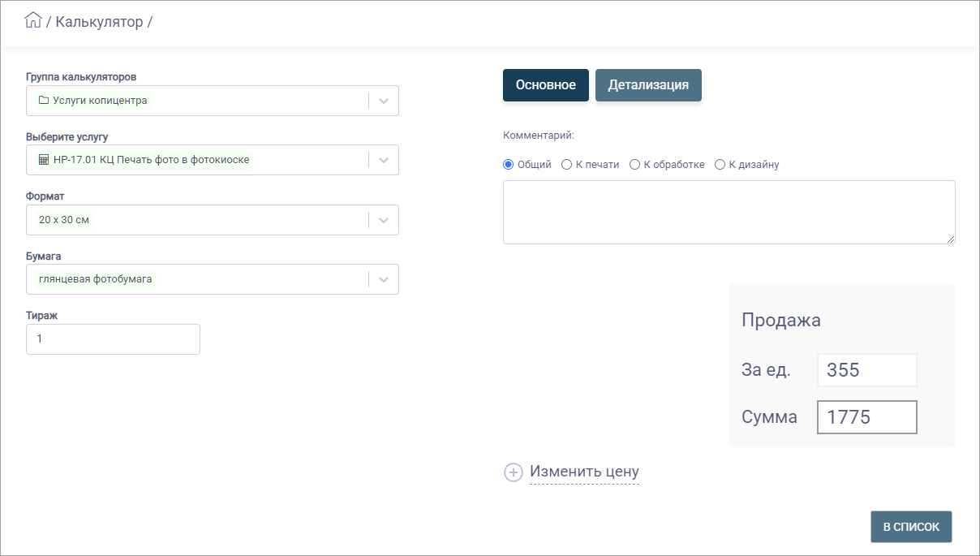Click the Продажа heading text
Image resolution: width=980 pixels, height=556 pixels.
point(781,320)
